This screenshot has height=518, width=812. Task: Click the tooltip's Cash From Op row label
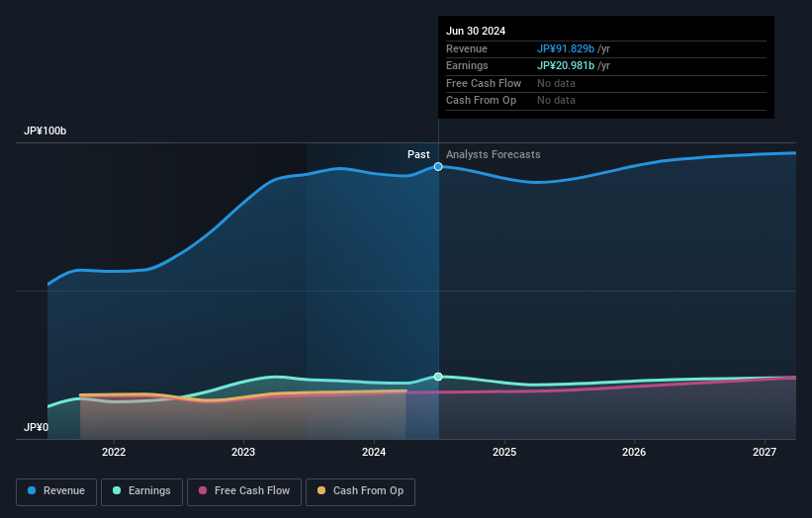coord(481,101)
